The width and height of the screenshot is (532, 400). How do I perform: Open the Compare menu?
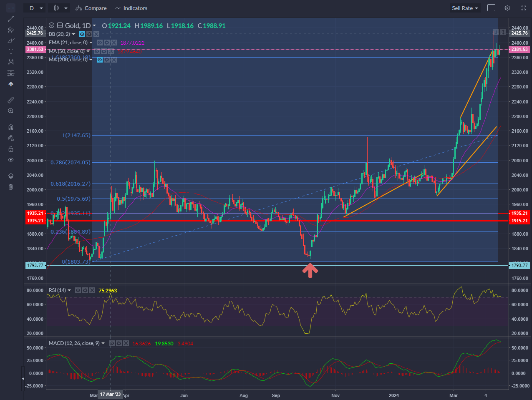pyautogui.click(x=91, y=8)
